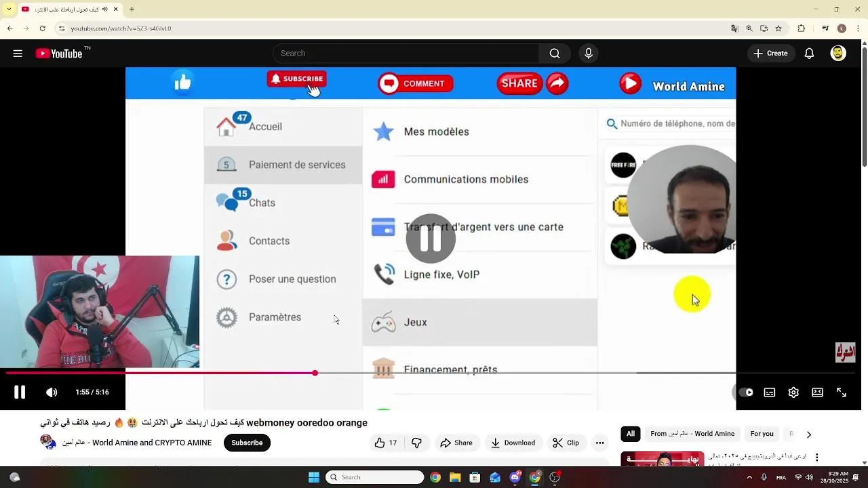Select the YouTube video browser tab
This screenshot has height=488, width=868.
(70, 9)
